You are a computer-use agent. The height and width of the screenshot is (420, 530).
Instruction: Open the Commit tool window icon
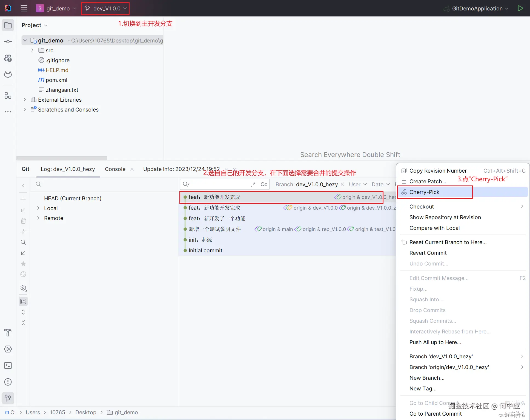point(8,42)
